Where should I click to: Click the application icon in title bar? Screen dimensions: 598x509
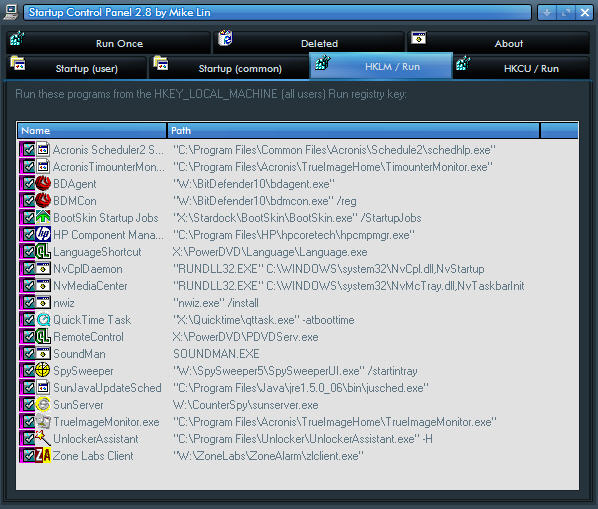(x=11, y=12)
